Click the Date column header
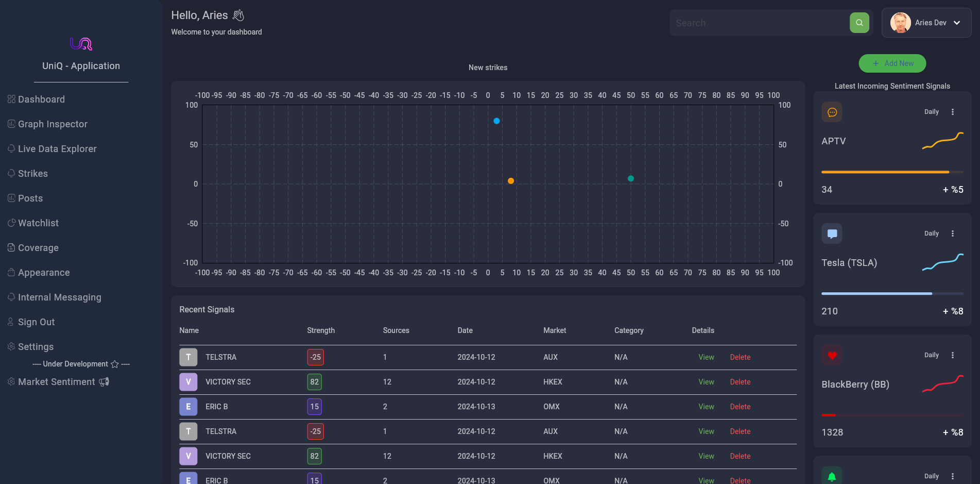The height and width of the screenshot is (484, 980). click(x=465, y=330)
